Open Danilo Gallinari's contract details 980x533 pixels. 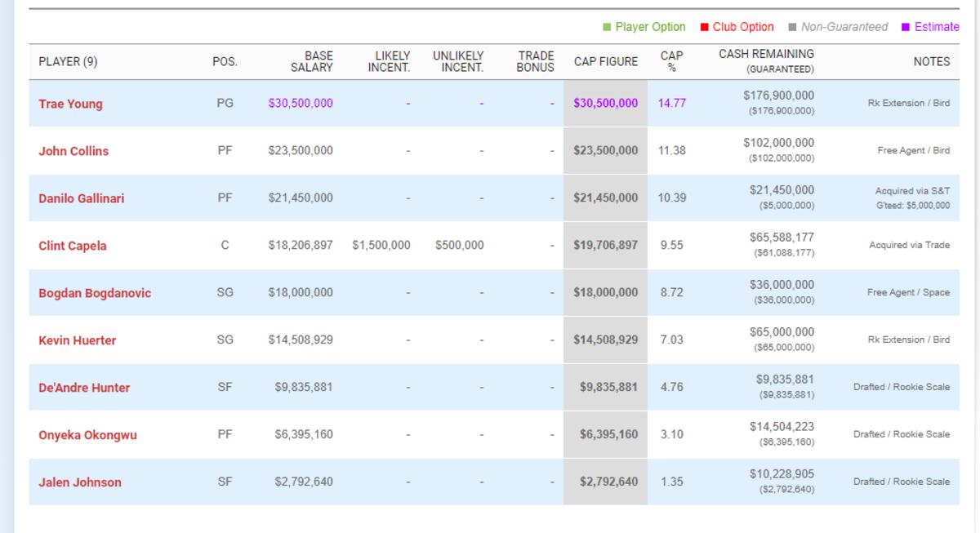(x=81, y=198)
